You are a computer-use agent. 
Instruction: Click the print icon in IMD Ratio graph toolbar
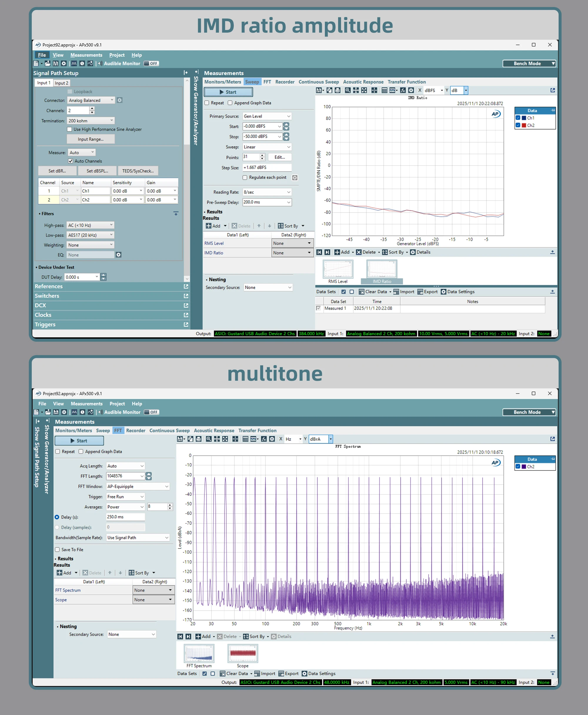coord(337,91)
